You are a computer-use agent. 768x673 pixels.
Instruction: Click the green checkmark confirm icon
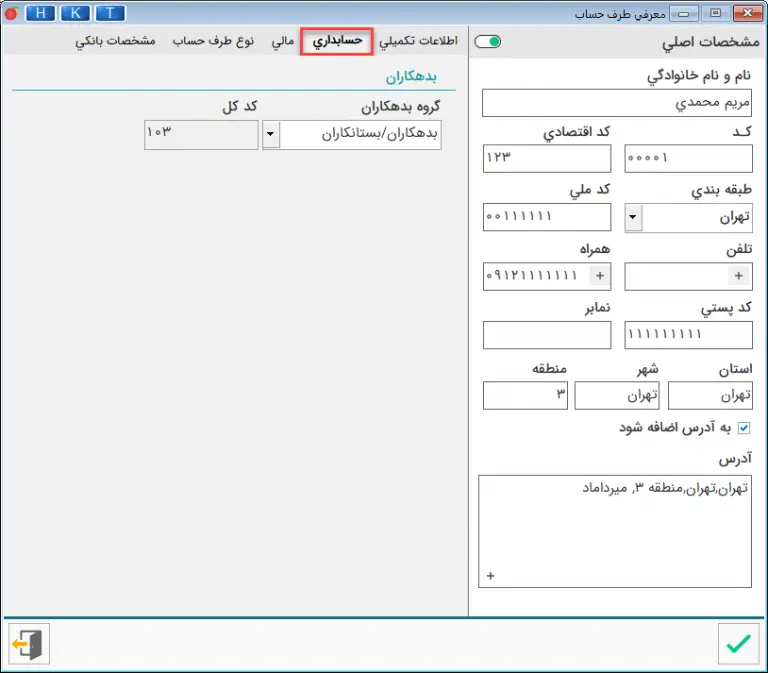(738, 643)
